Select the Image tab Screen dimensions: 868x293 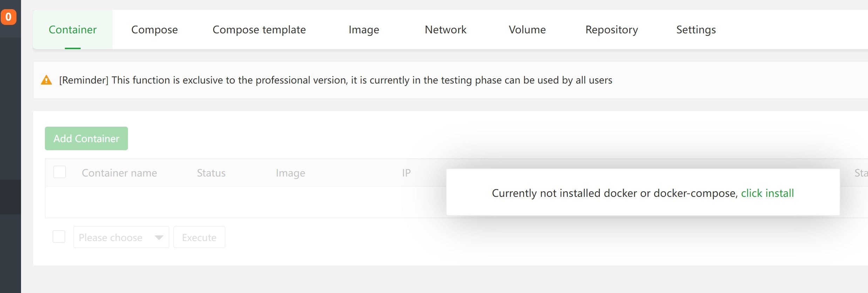point(364,30)
